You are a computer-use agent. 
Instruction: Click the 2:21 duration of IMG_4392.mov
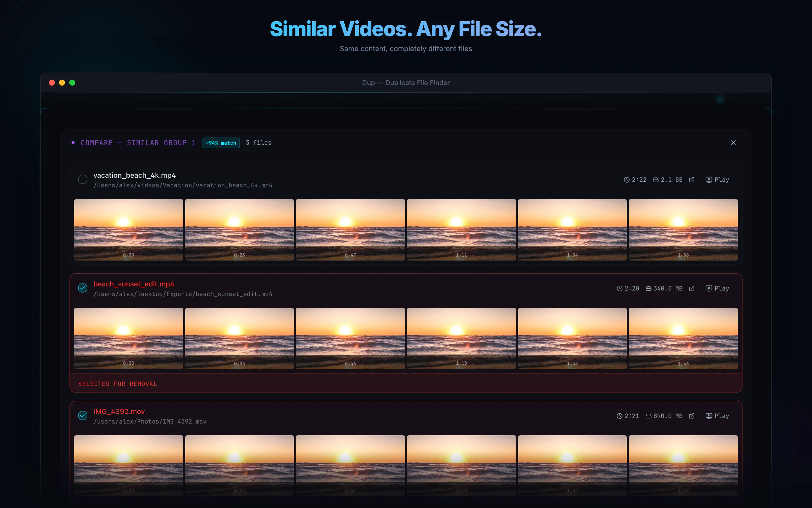(628, 416)
